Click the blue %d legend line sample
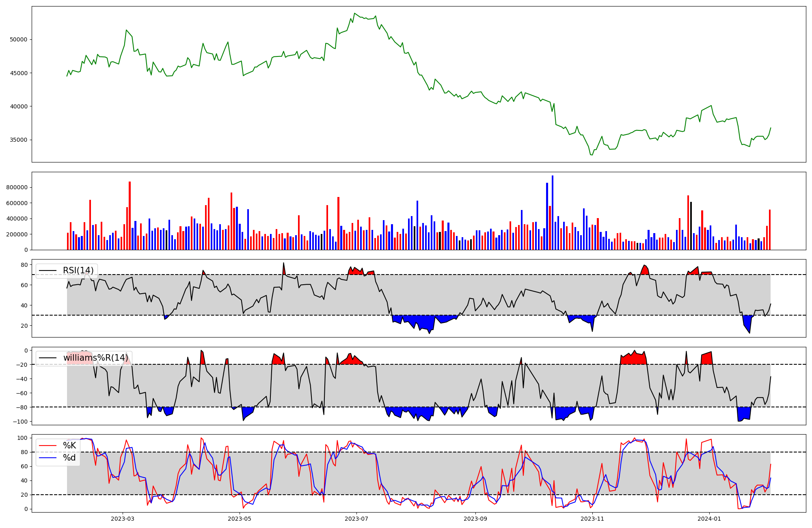Screen dimensions: 812x528 48,458
